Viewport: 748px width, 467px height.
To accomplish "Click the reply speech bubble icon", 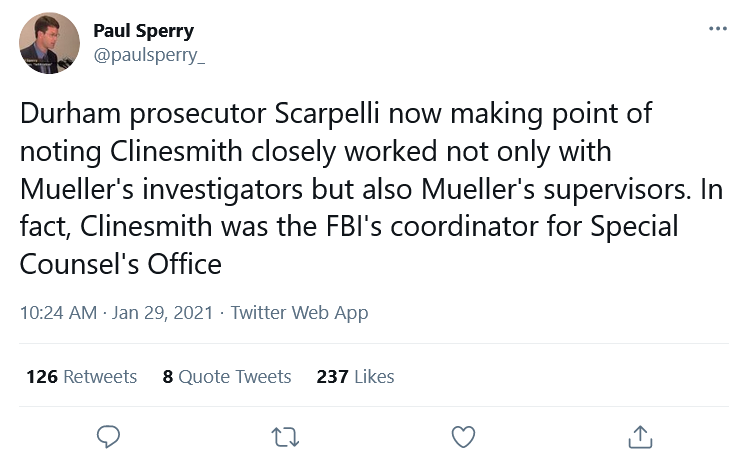I will 108,436.
